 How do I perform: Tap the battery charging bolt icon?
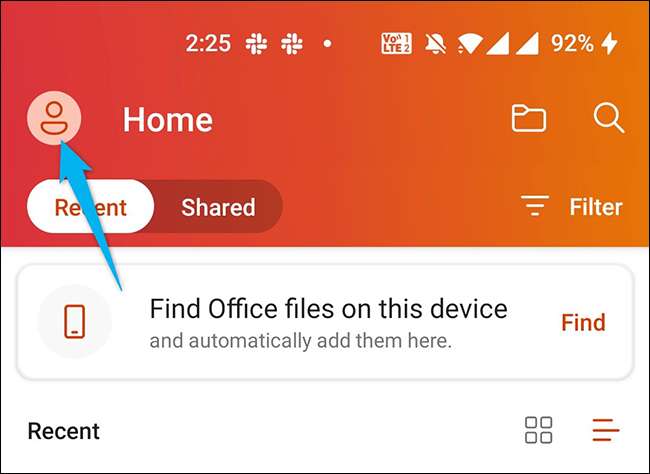pos(610,43)
